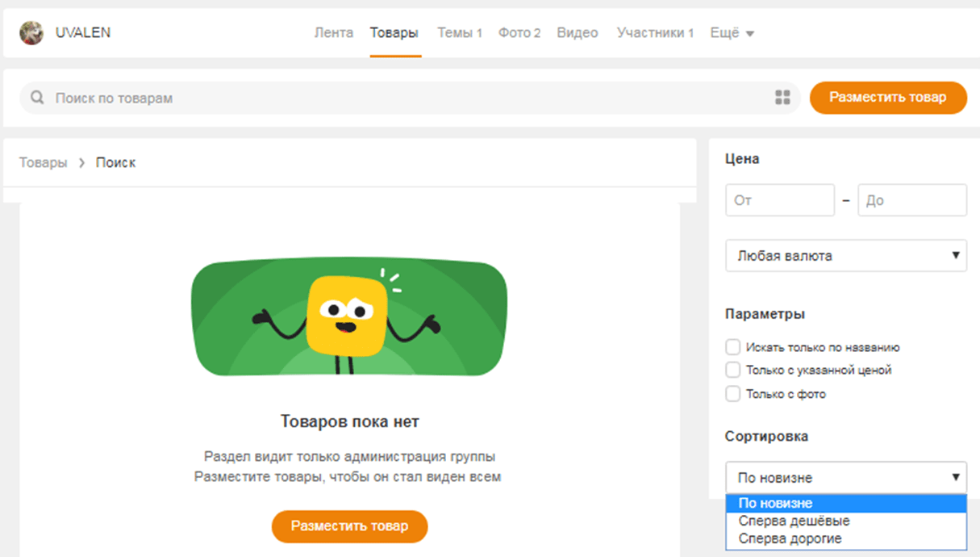This screenshot has width=980, height=557.
Task: Click the "Параметры" section label
Action: coord(765,314)
